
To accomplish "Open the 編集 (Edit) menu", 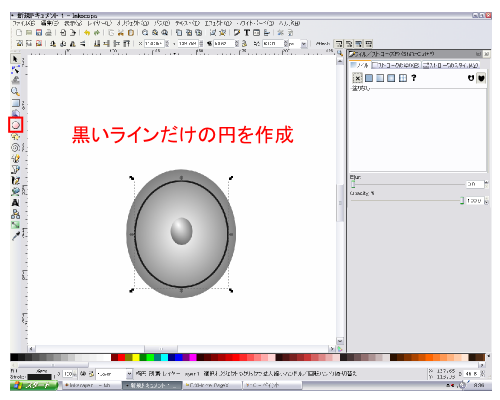I will click(x=50, y=23).
